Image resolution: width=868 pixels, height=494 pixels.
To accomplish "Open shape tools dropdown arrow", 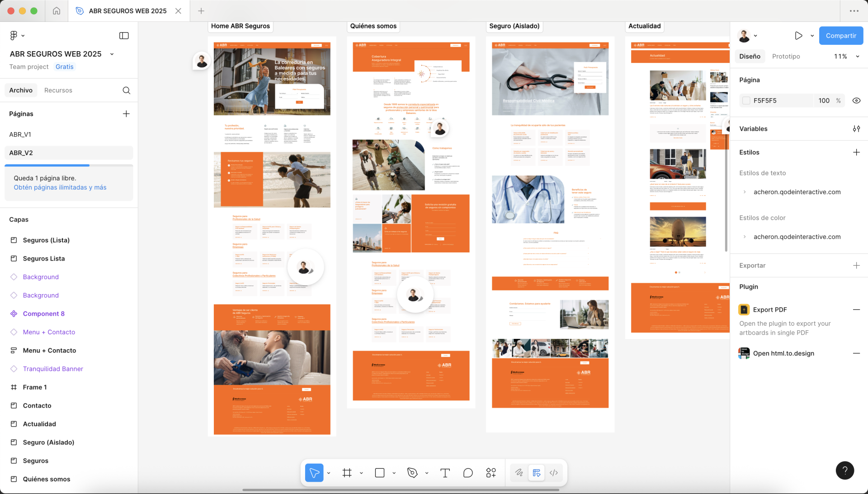I will 394,473.
